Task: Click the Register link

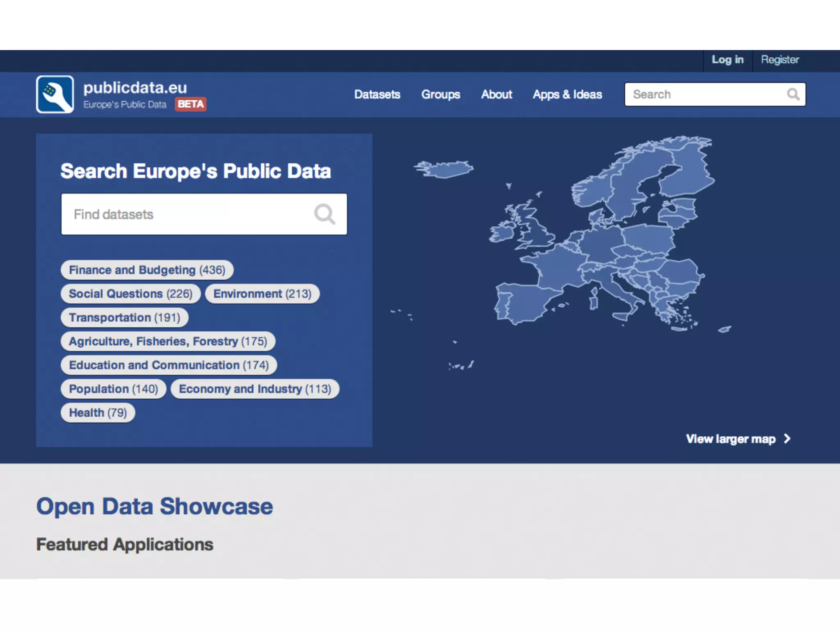Action: 780,60
